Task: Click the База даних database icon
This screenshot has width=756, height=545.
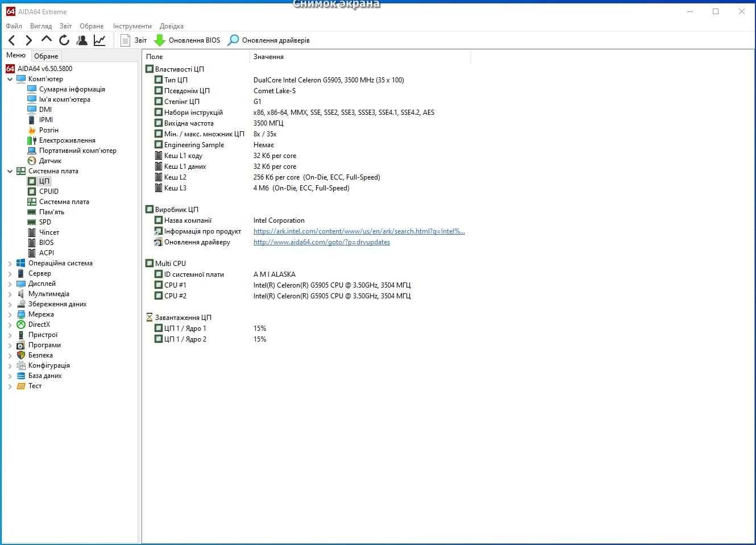Action: (x=21, y=376)
